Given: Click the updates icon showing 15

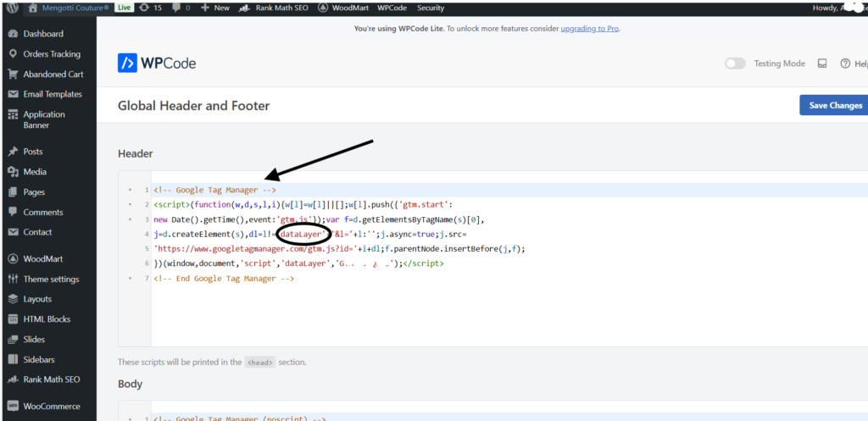Looking at the screenshot, I should (151, 8).
